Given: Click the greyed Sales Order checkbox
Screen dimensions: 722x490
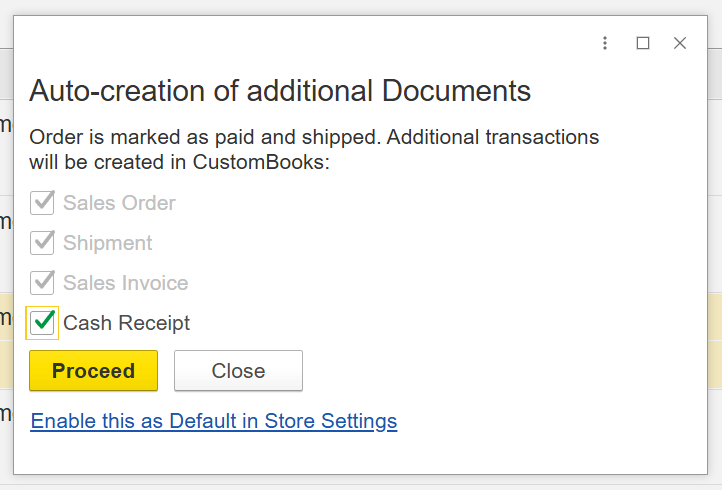Looking at the screenshot, I should 42,203.
